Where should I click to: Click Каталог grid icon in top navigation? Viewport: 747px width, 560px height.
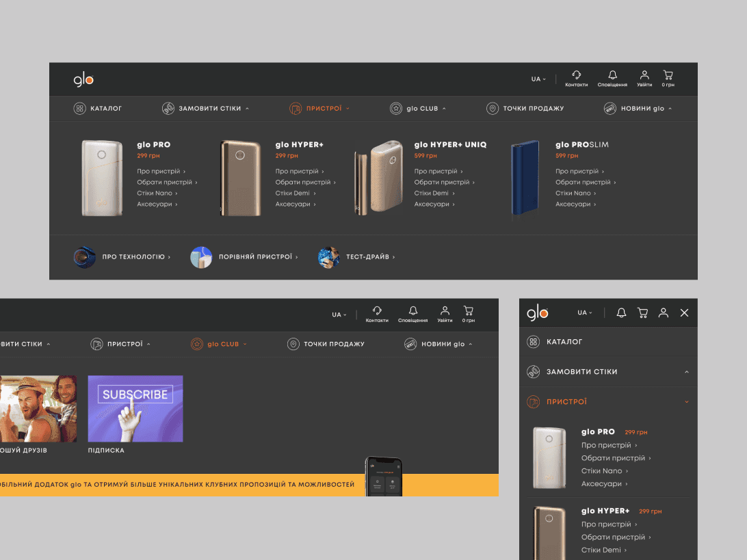pos(79,109)
